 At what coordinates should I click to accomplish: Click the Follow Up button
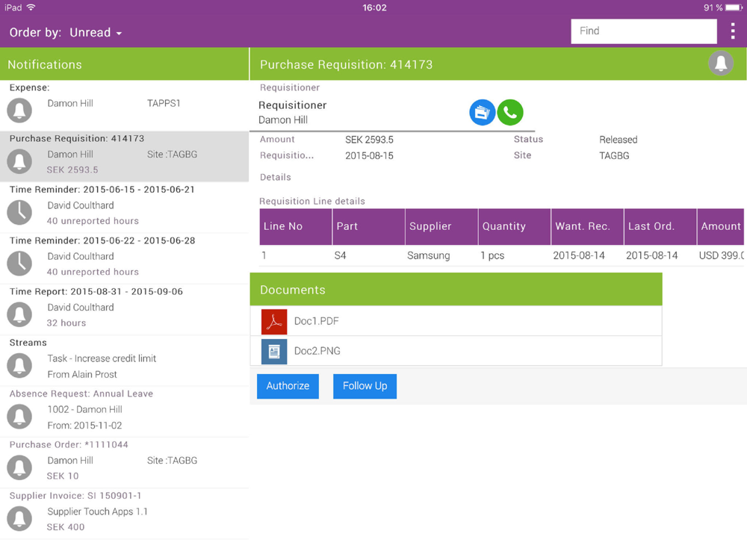pyautogui.click(x=365, y=386)
